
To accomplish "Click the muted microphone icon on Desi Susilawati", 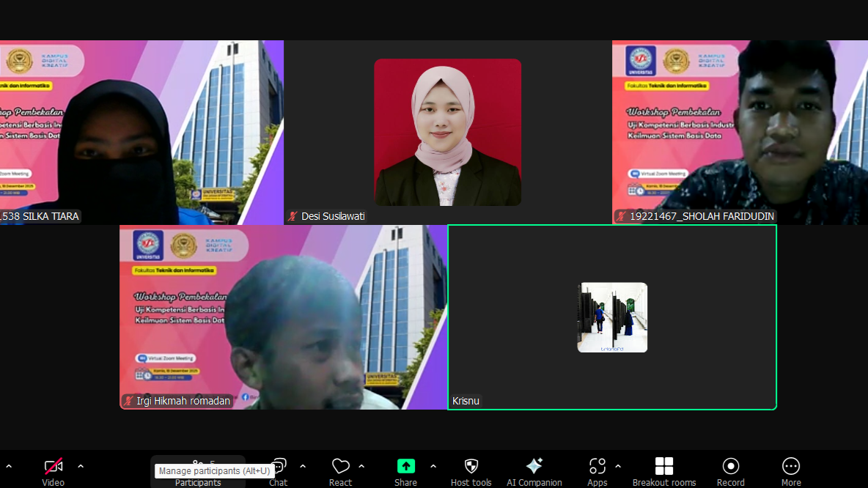I will tap(292, 215).
